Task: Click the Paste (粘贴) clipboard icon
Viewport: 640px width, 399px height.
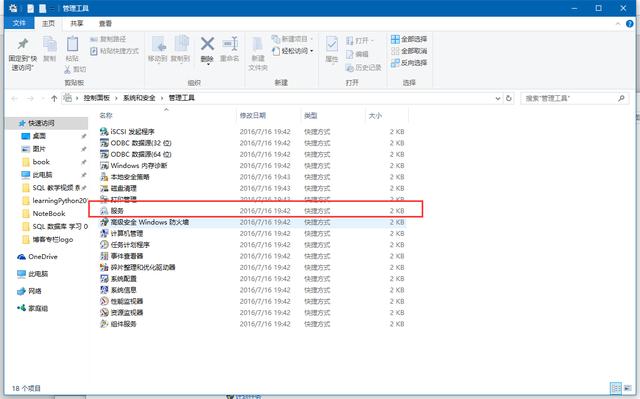Action: [x=72, y=44]
